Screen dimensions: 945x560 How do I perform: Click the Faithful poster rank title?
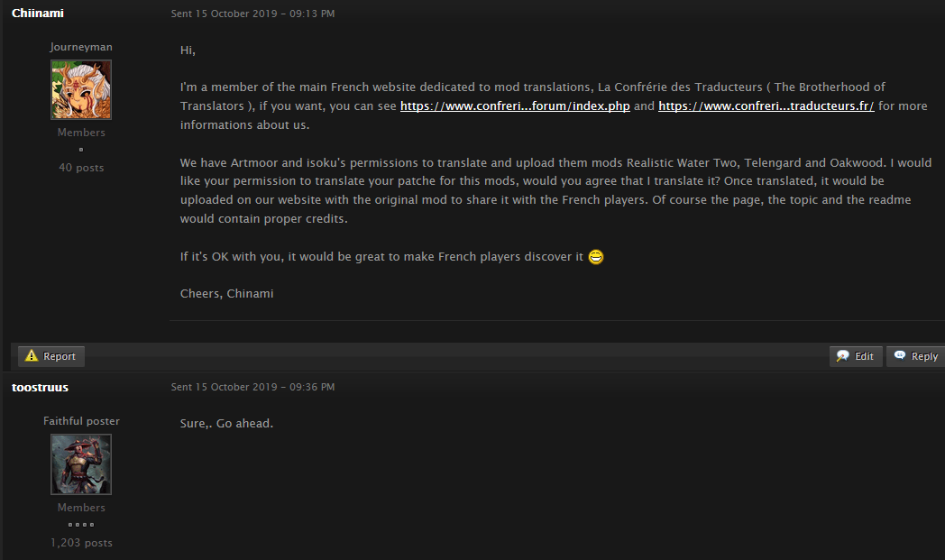point(81,421)
